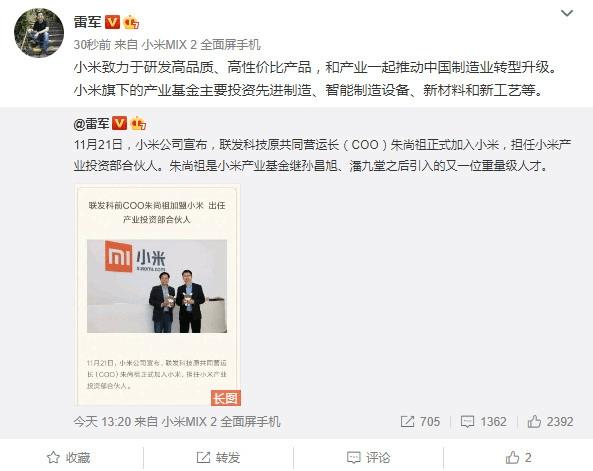The image size is (593, 471).
Task: Open the long image thumbnail of the announcement
Action: tap(157, 295)
